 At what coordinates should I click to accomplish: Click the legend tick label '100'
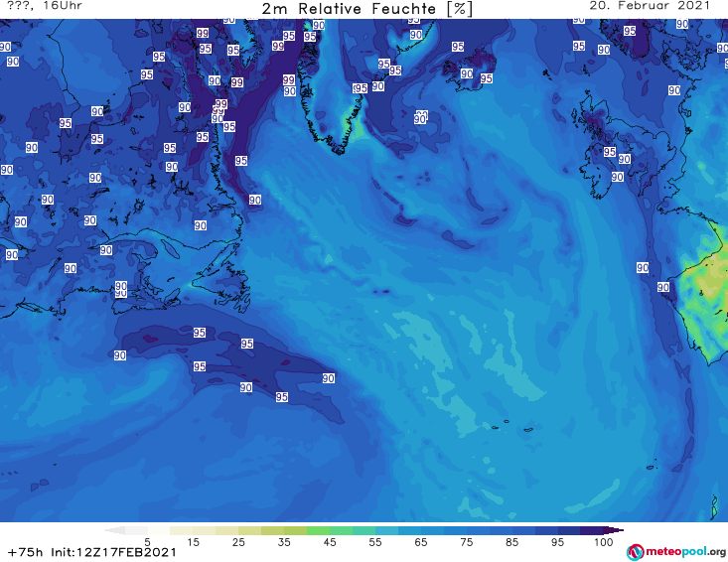coord(604,542)
